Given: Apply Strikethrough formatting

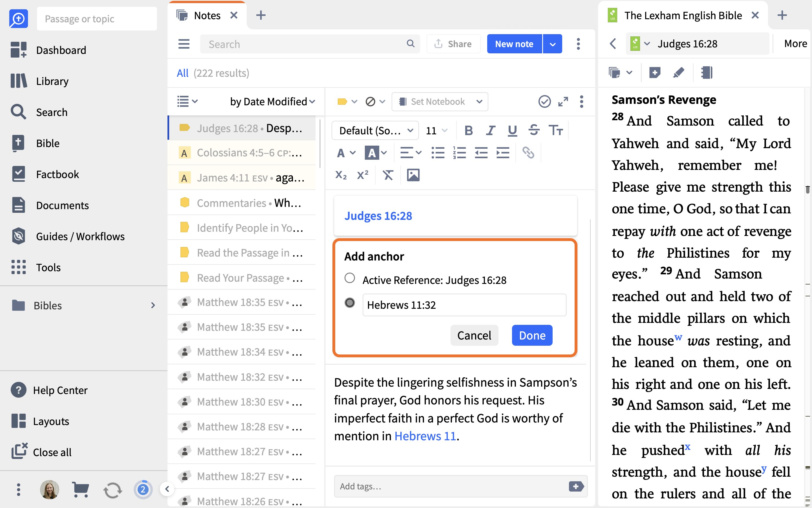Looking at the screenshot, I should point(534,130).
